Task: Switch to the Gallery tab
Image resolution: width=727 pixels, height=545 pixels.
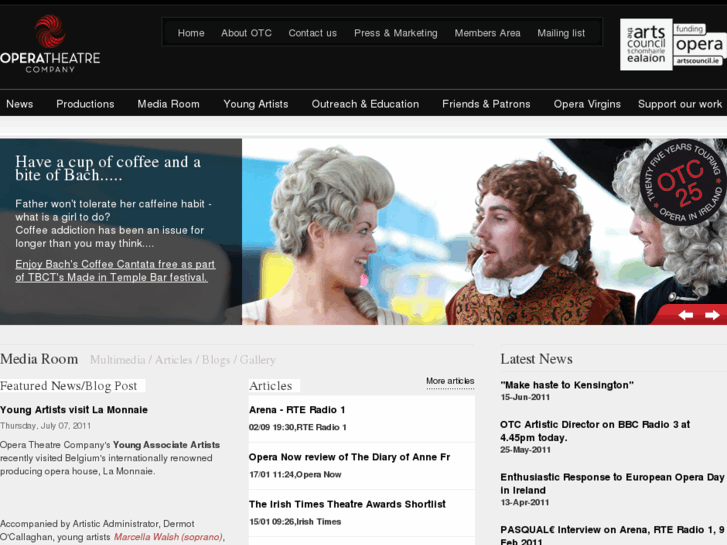Action: 257,360
